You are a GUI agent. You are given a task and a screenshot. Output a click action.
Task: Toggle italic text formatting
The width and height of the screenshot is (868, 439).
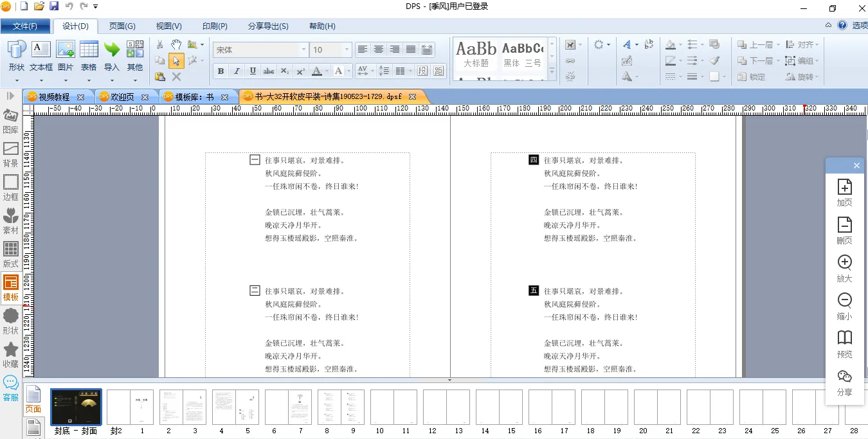tap(237, 71)
